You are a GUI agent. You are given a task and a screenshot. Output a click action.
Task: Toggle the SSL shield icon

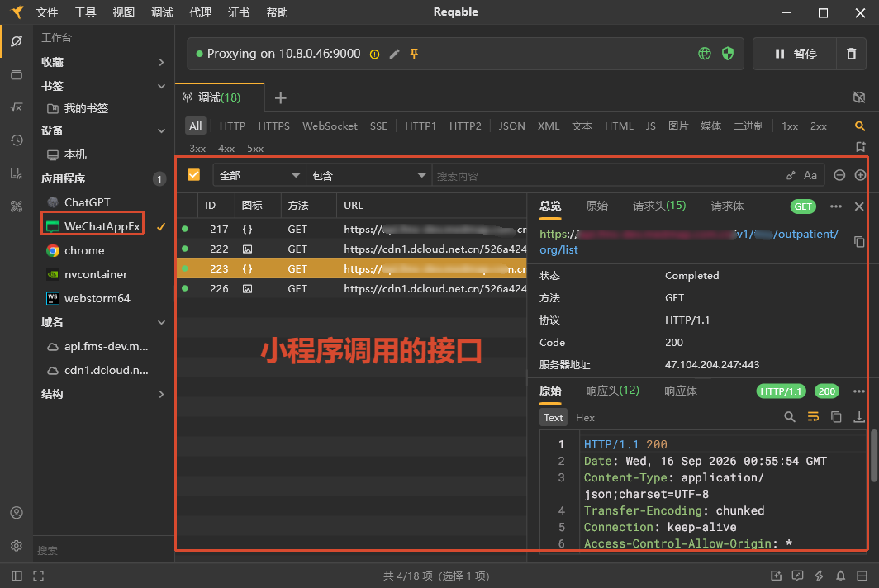(x=728, y=53)
